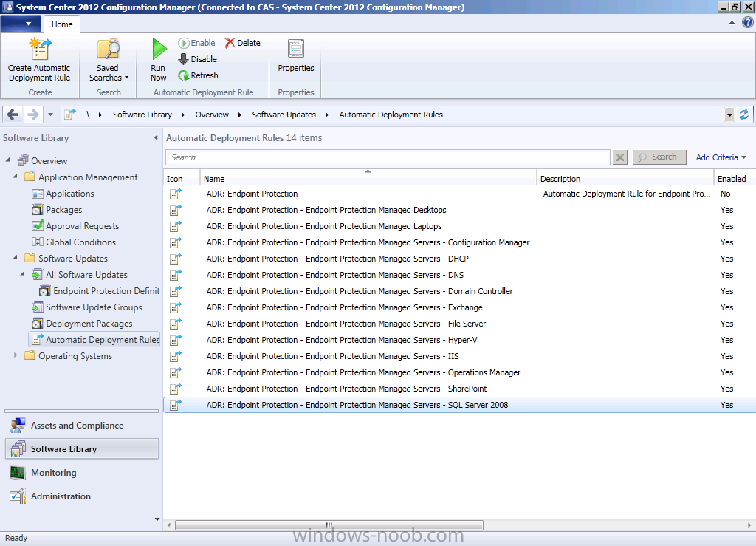Click the Software Library breadcrumb segment
Viewport: 756px width, 546px height.
(142, 115)
